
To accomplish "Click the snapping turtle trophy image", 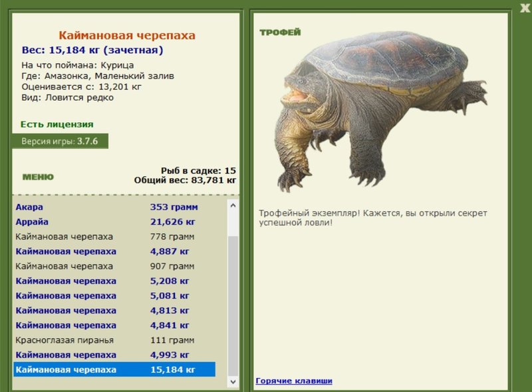I will 380,112.
